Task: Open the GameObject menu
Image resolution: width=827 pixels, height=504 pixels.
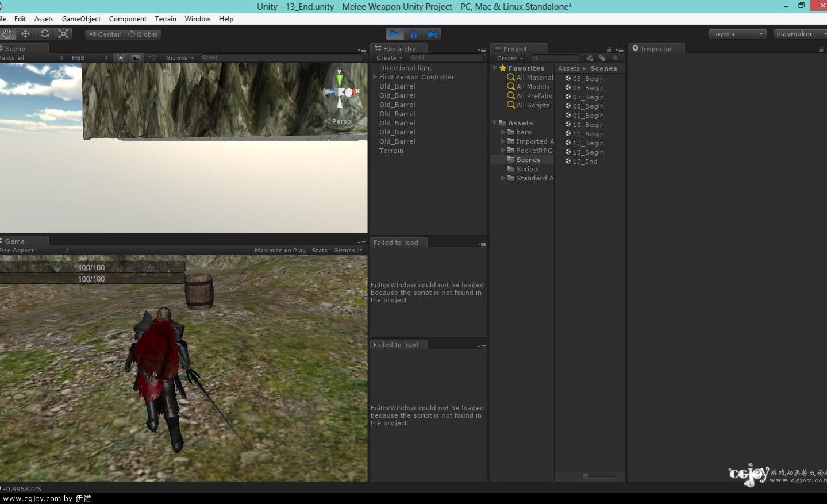Action: [81, 19]
